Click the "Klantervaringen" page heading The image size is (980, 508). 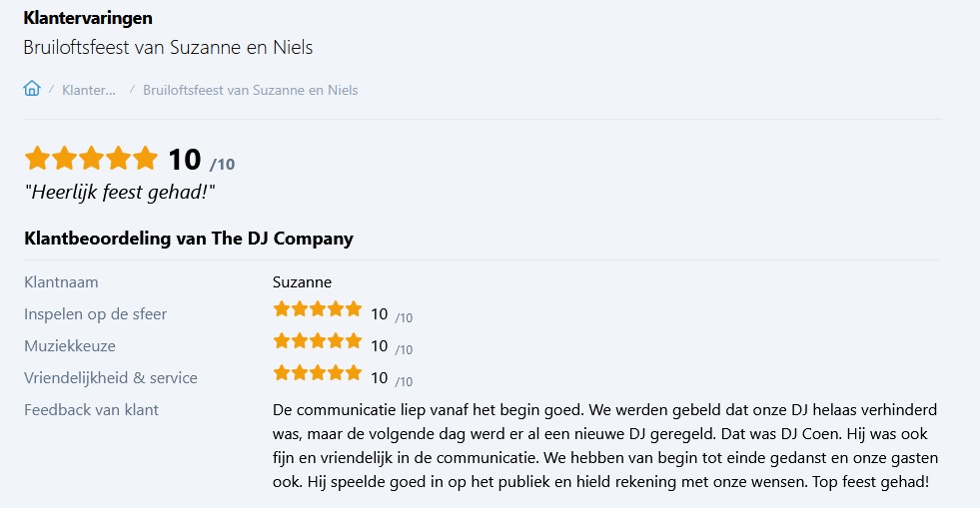pos(88,18)
